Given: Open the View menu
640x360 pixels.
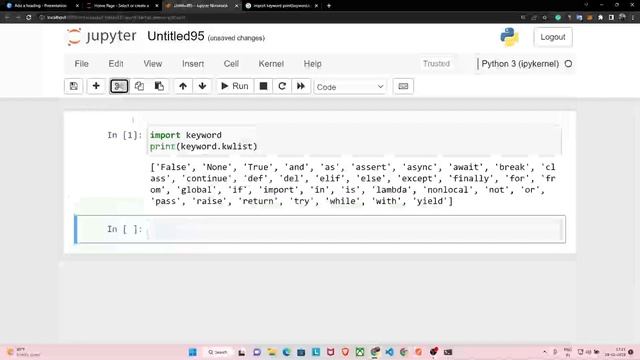Looking at the screenshot, I should pos(153,64).
